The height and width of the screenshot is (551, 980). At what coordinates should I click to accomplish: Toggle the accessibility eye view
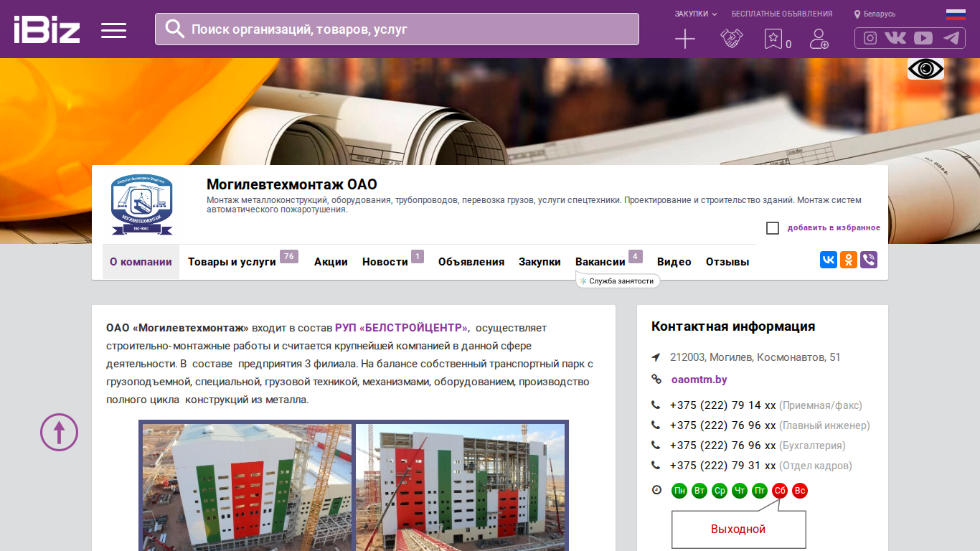click(925, 69)
